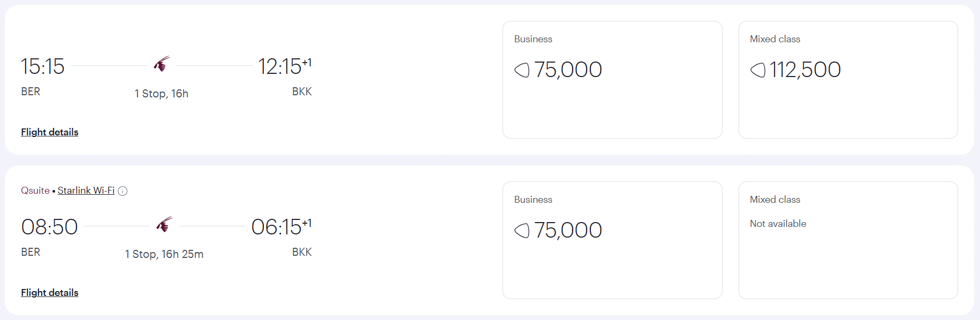
Task: Click the 1 Stop, 16h 25m duration text
Action: pyautogui.click(x=164, y=254)
